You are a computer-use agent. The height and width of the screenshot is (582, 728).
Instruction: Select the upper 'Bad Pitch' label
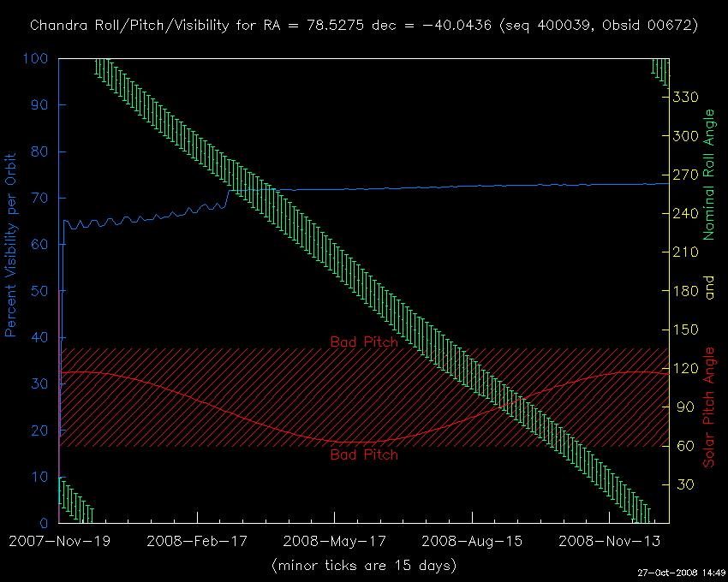point(364,341)
